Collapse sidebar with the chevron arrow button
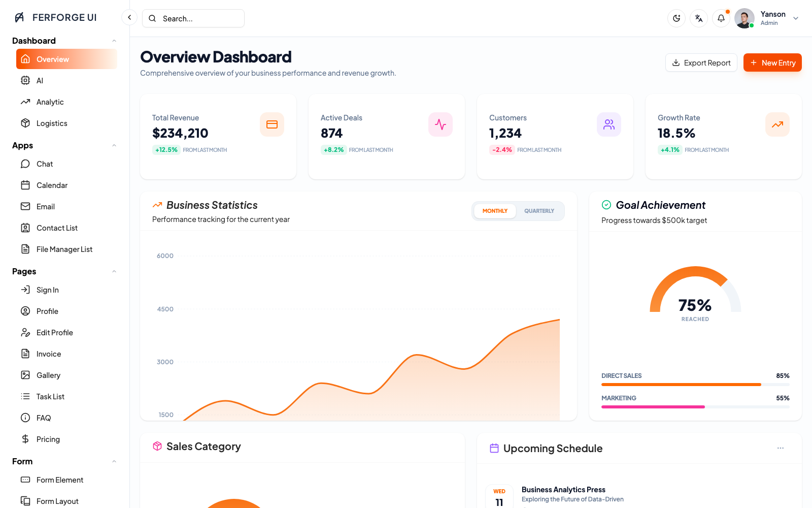The width and height of the screenshot is (812, 508). [x=129, y=17]
